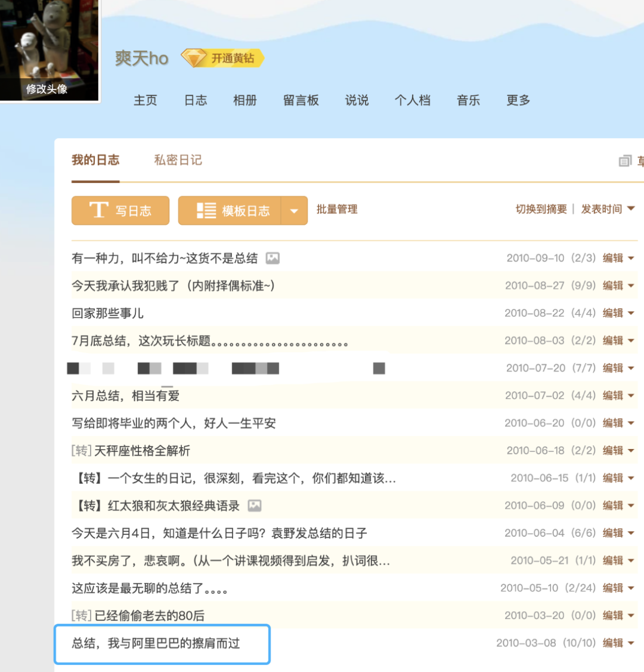The image size is (644, 672).
Task: Click 切换到摘要 link
Action: click(x=541, y=209)
